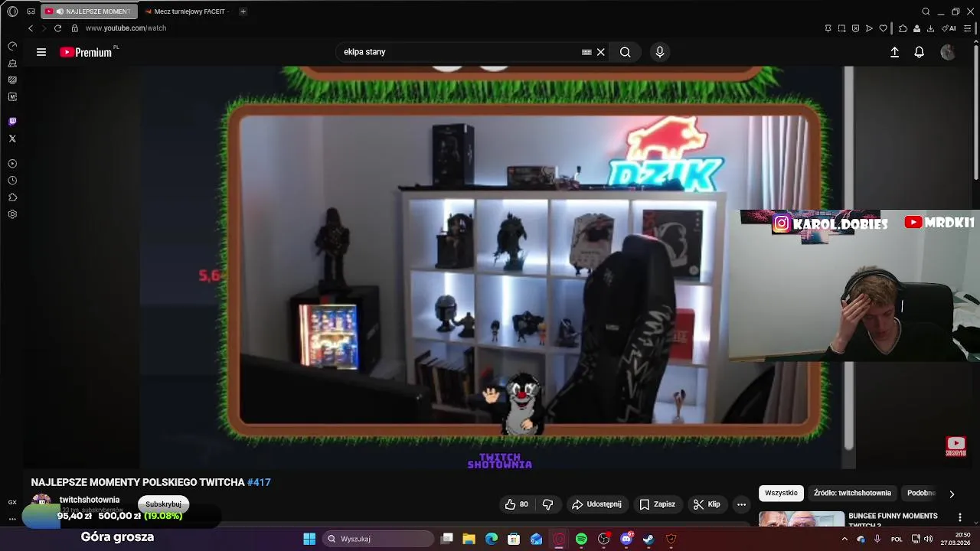This screenshot has width=980, height=551.
Task: Toggle YouTube guide hamburger menu
Action: coord(41,52)
